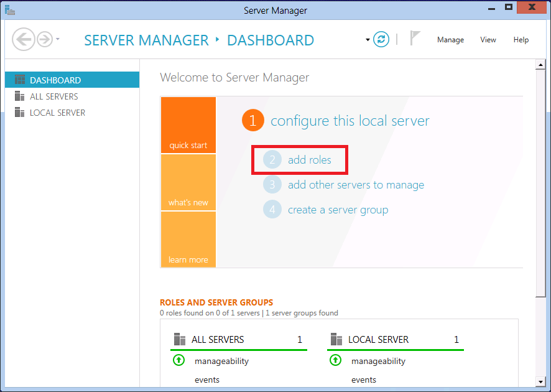Click the green manageability status icon under ALL SERVERS
This screenshot has width=551, height=392.
[x=178, y=360]
